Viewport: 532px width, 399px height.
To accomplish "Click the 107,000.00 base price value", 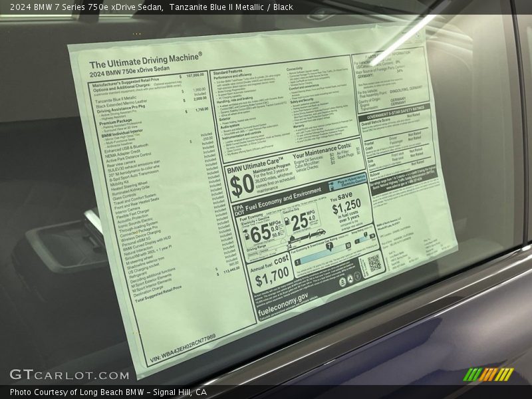I will (195, 75).
